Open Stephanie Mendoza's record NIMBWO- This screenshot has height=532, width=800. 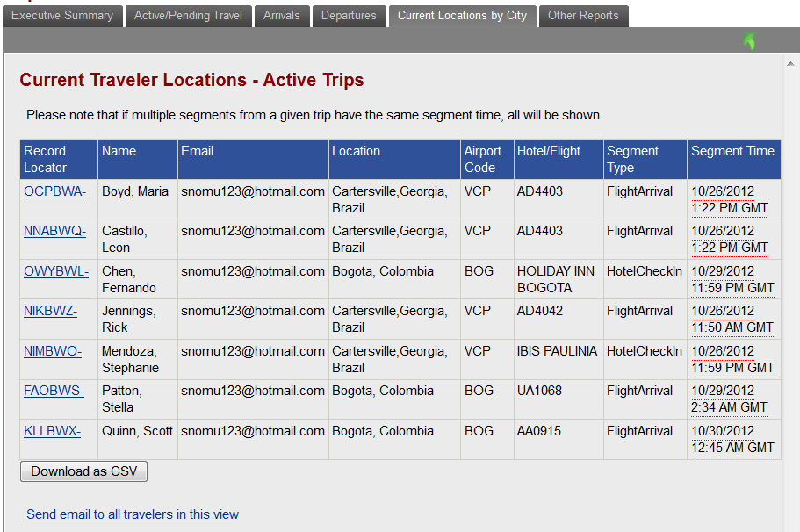pyautogui.click(x=53, y=351)
